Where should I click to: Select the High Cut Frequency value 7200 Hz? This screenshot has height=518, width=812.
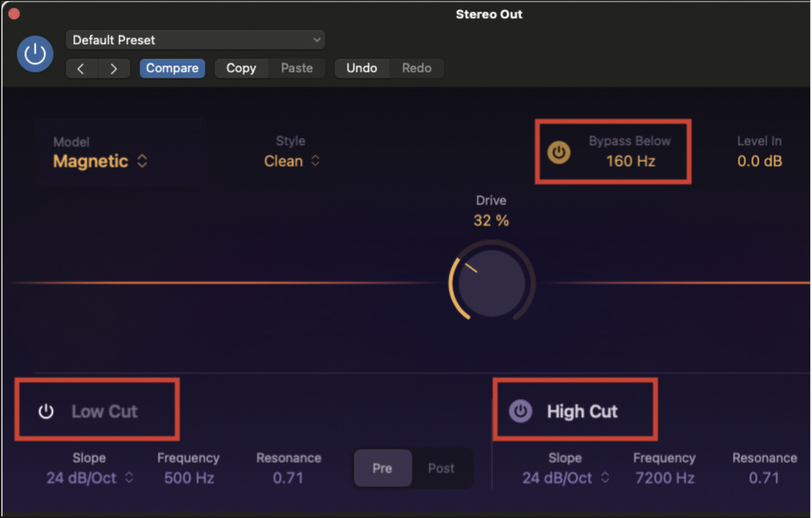[664, 477]
